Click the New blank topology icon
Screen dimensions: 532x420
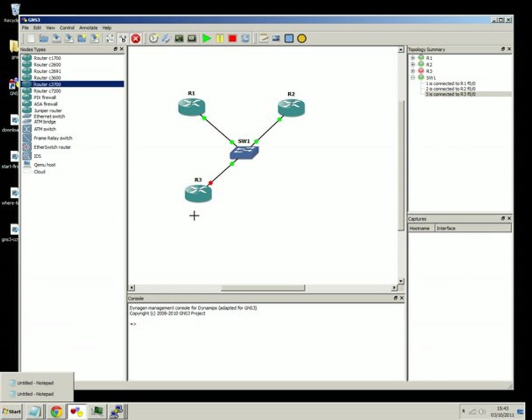(x=31, y=38)
